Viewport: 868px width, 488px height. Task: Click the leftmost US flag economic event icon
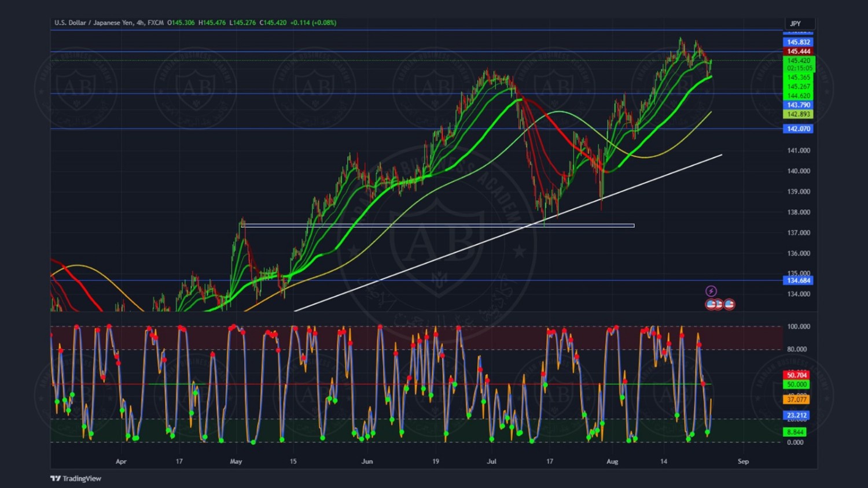coord(711,304)
